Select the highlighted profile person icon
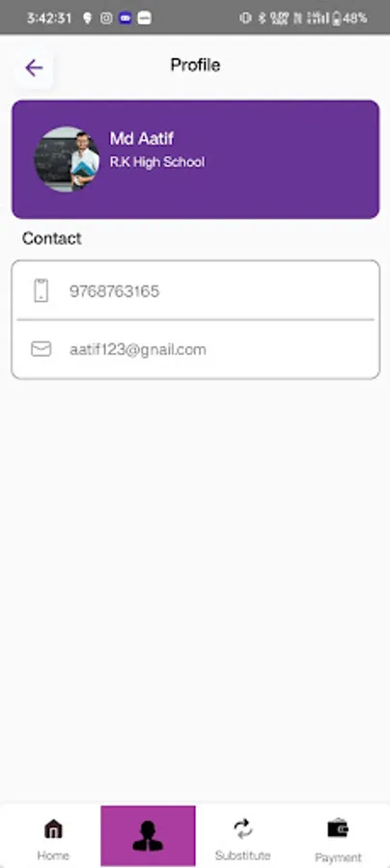Image resolution: width=390 pixels, height=868 pixels. pyautogui.click(x=148, y=836)
